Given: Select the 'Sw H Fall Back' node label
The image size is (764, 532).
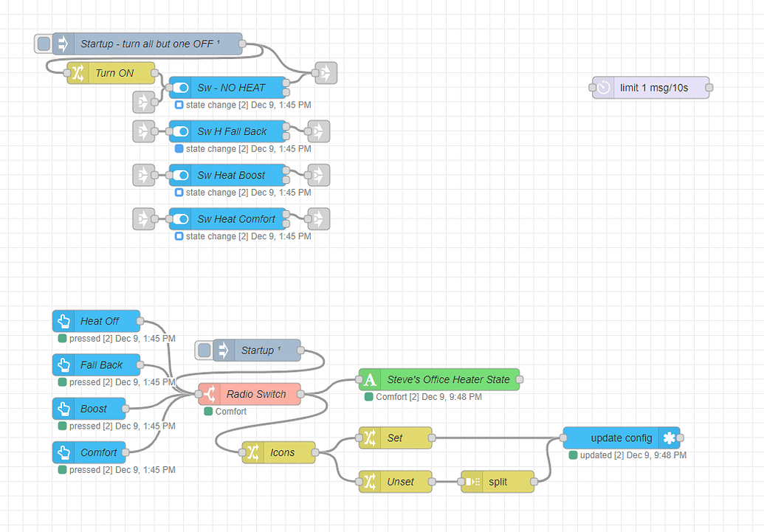Looking at the screenshot, I should [232, 131].
